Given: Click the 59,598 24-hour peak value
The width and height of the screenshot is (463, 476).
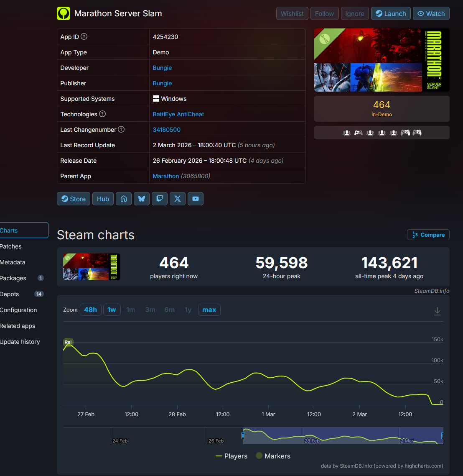Looking at the screenshot, I should click(x=282, y=263).
